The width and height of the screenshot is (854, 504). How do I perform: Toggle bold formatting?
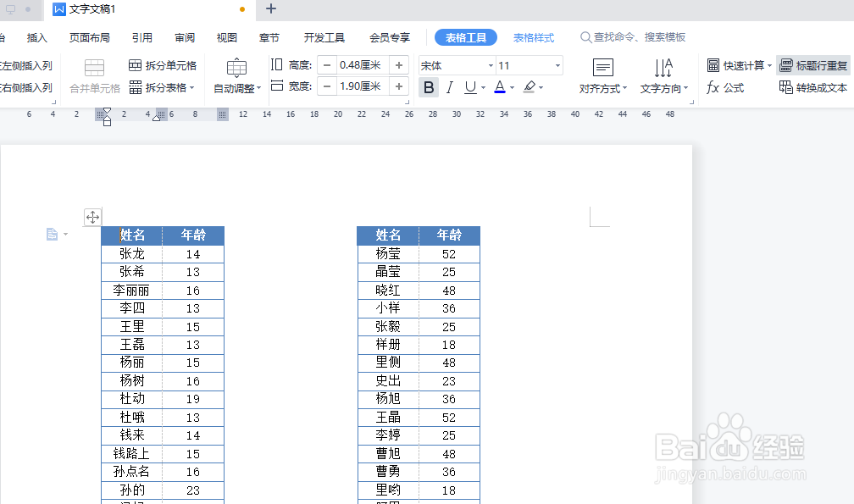(x=429, y=86)
